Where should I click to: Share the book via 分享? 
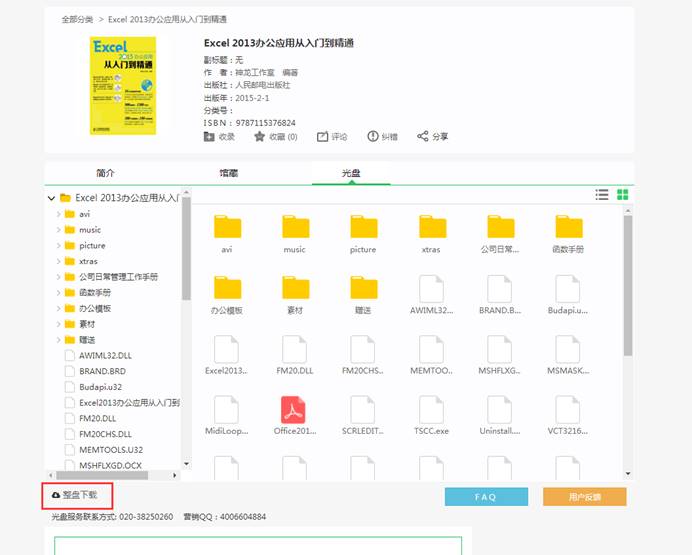[x=432, y=137]
